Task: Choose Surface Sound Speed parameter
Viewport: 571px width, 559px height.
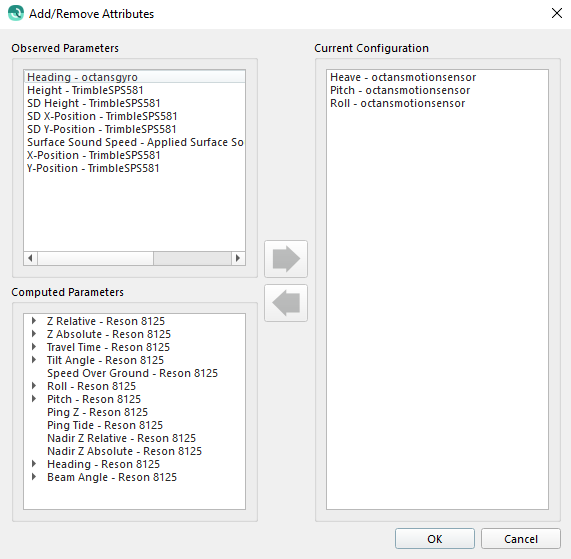Action: 134,142
